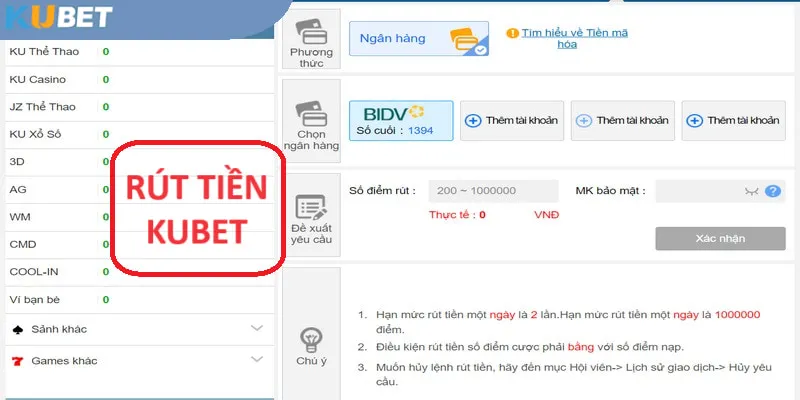Screen dimensions: 800x400
Task: Click plus icon in first Thêm tài khoản
Action: 473,121
